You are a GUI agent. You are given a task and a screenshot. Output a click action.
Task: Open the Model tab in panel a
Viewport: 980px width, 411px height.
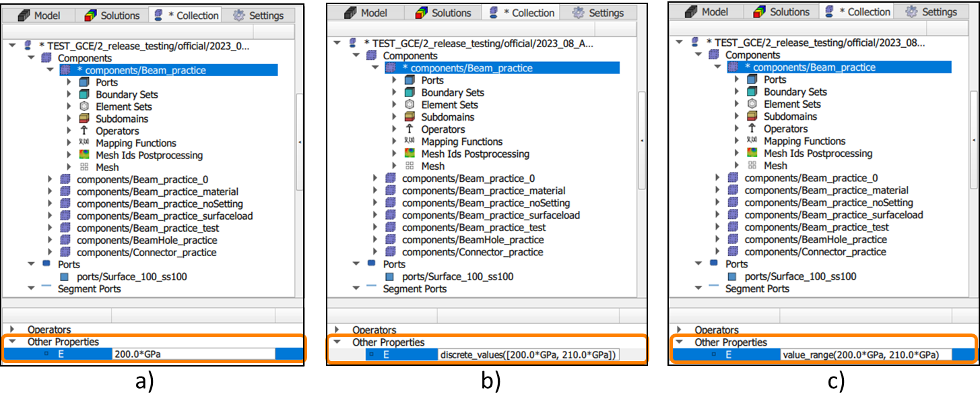coord(38,15)
